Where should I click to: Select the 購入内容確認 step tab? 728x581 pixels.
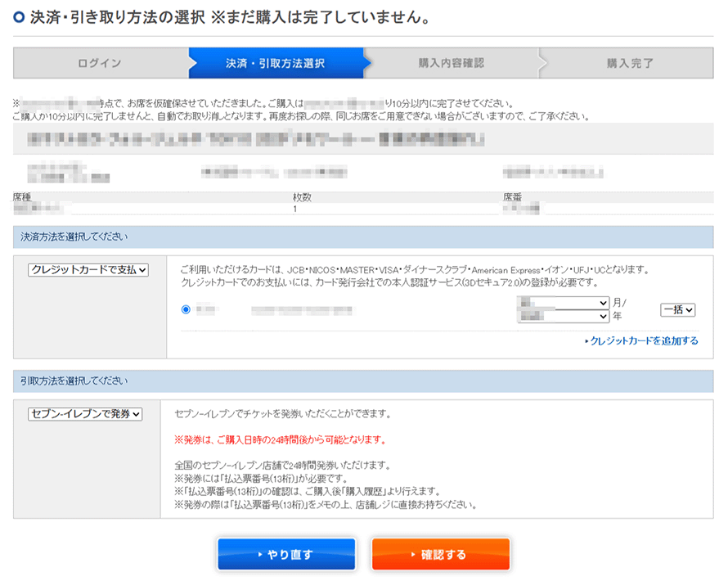[452, 63]
